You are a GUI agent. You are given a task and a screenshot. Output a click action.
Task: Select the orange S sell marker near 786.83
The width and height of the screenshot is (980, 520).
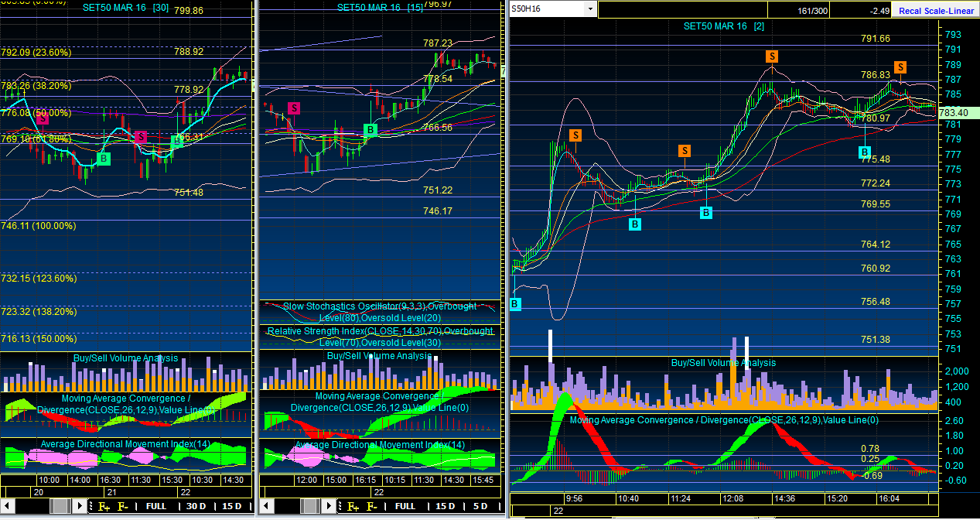[900, 67]
